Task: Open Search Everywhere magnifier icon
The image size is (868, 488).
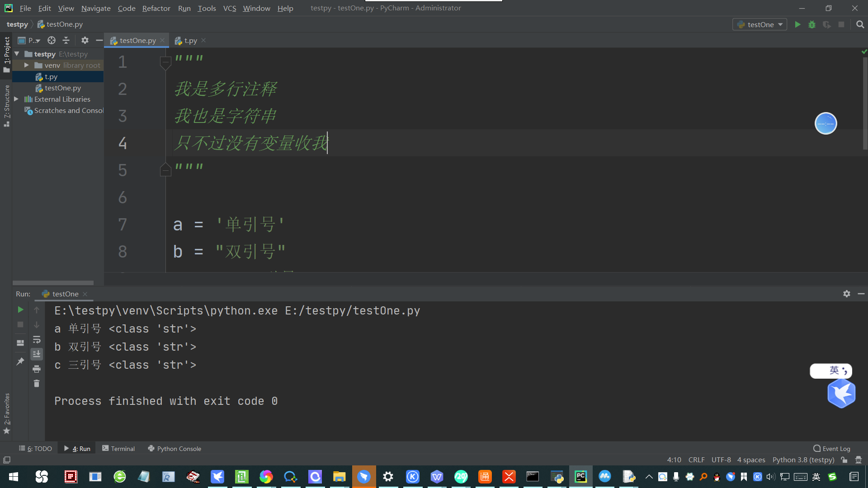Action: [x=860, y=24]
